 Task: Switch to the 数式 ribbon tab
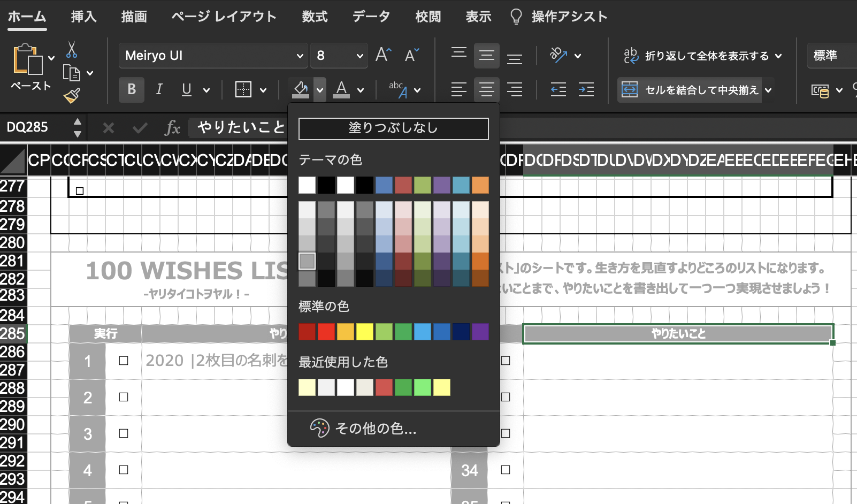click(x=315, y=17)
